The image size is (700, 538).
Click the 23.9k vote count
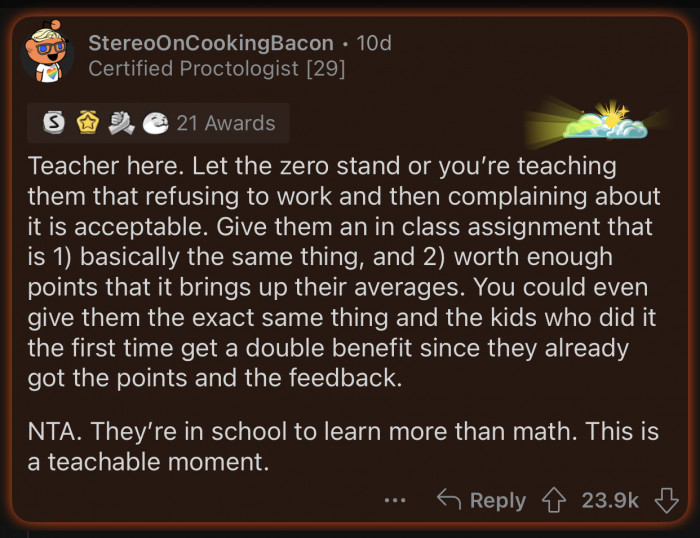(x=609, y=500)
